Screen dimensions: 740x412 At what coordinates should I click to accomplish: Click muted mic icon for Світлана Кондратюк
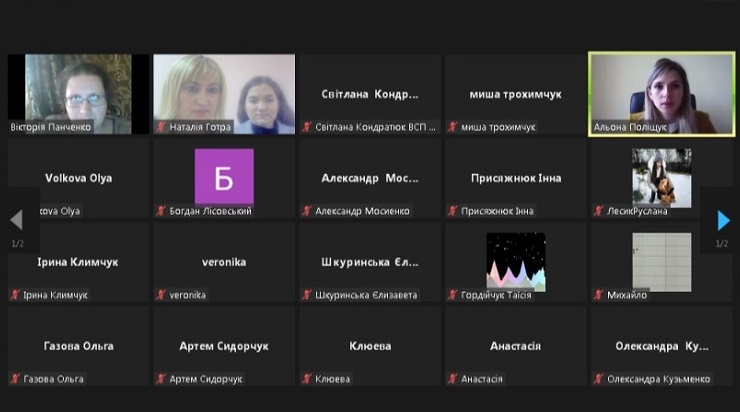point(307,127)
